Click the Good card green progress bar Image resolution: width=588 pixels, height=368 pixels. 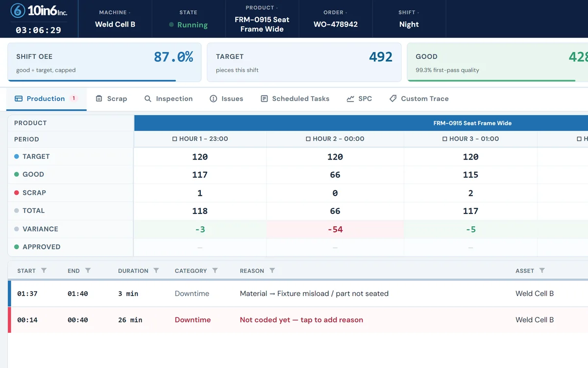tap(491, 80)
